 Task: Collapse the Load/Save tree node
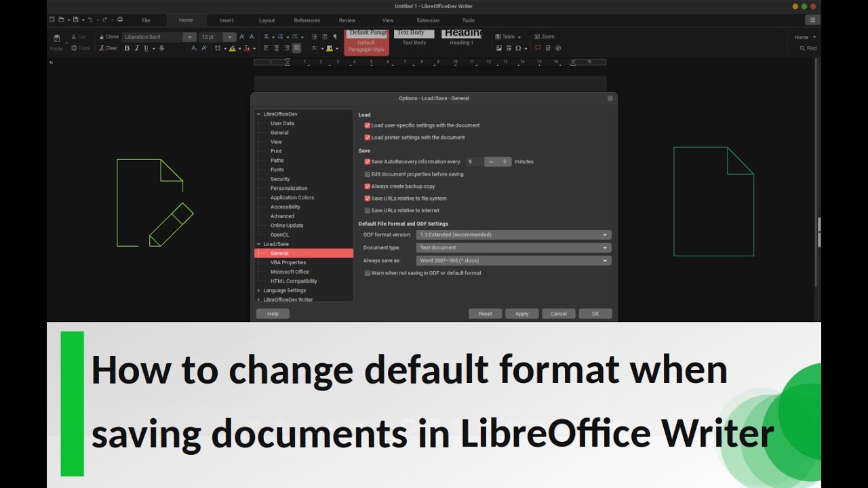coord(258,244)
